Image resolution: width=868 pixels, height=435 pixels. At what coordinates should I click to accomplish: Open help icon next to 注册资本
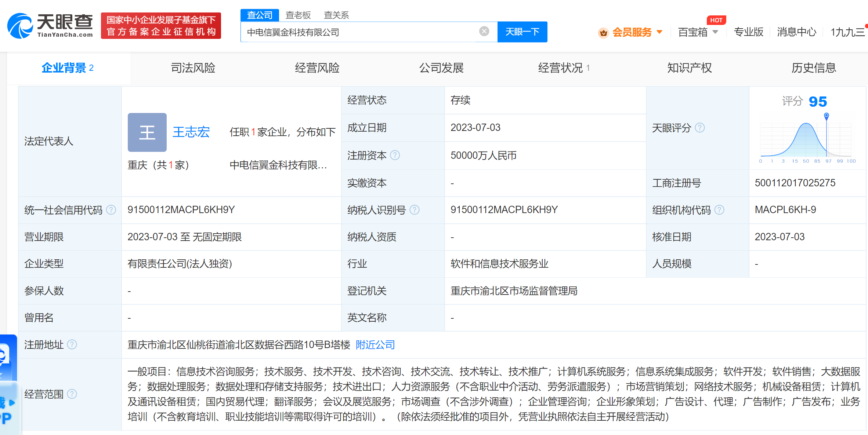[395, 156]
